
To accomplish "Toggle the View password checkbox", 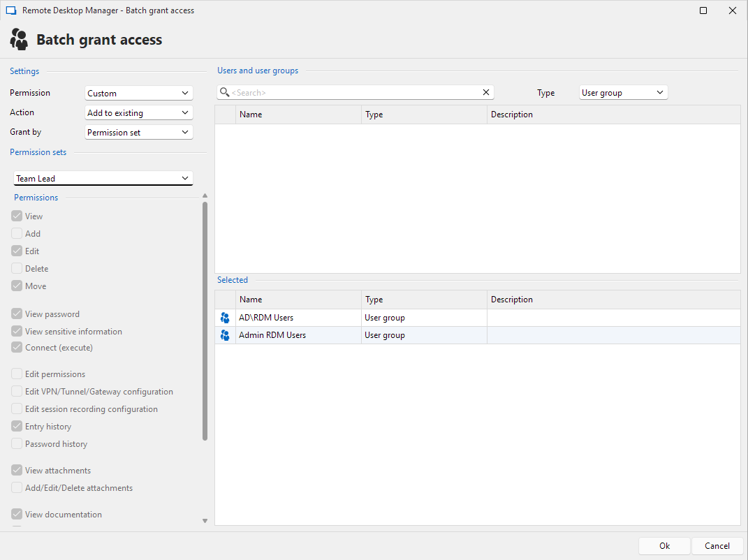I will pos(17,314).
